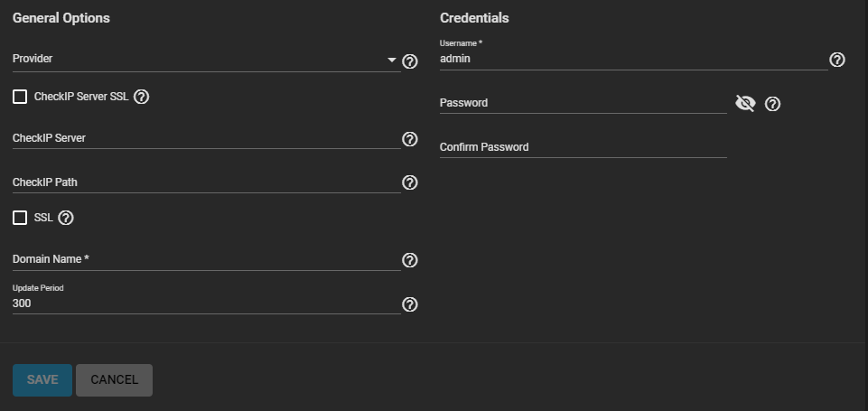This screenshot has height=411, width=868.
Task: Show help icon next to SSL checkbox
Action: (66, 219)
